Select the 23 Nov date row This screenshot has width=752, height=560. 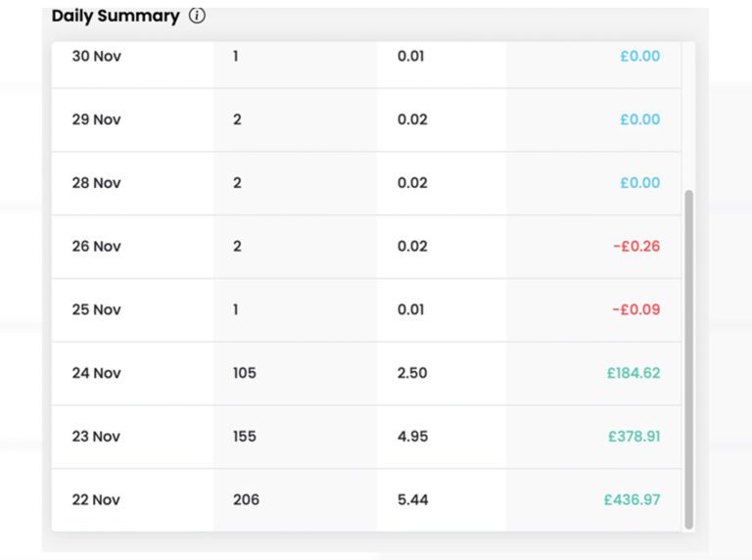click(96, 437)
